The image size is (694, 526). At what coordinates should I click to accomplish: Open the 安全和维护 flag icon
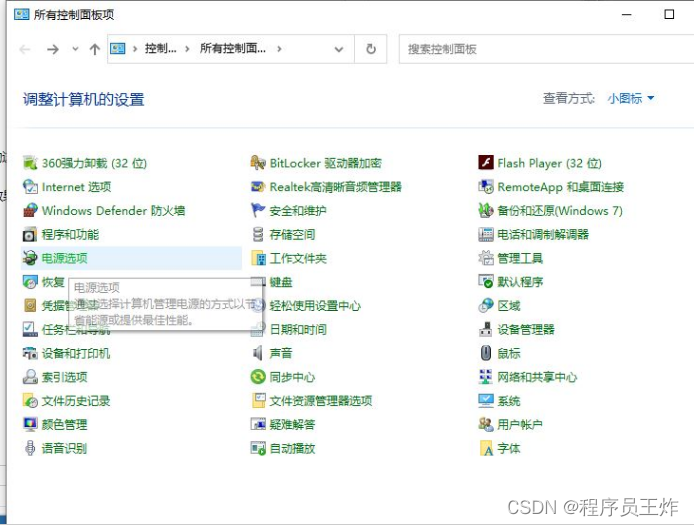[258, 210]
